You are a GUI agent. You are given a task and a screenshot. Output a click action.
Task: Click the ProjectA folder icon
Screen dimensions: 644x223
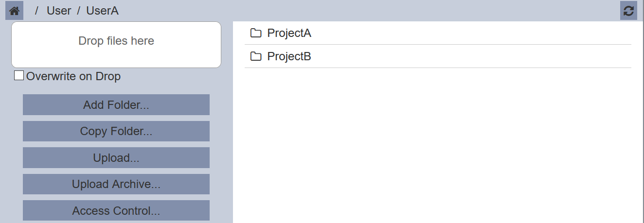click(x=256, y=33)
